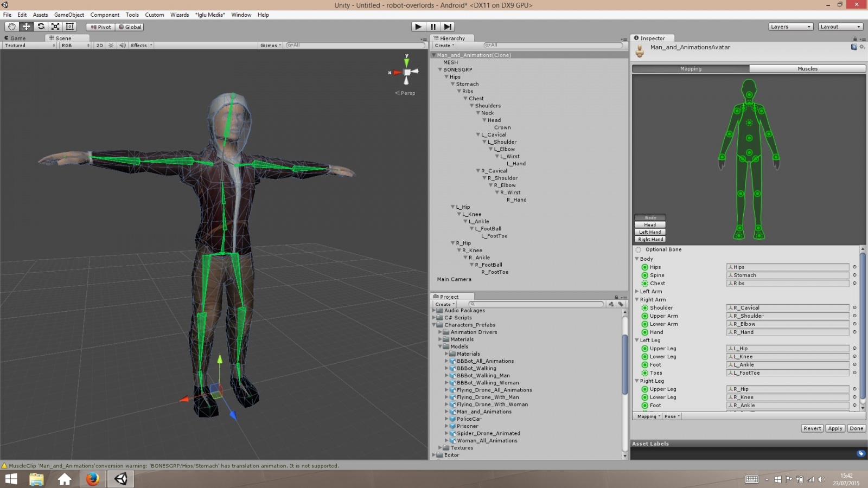Toggle scene lighting sun icon

click(x=111, y=46)
